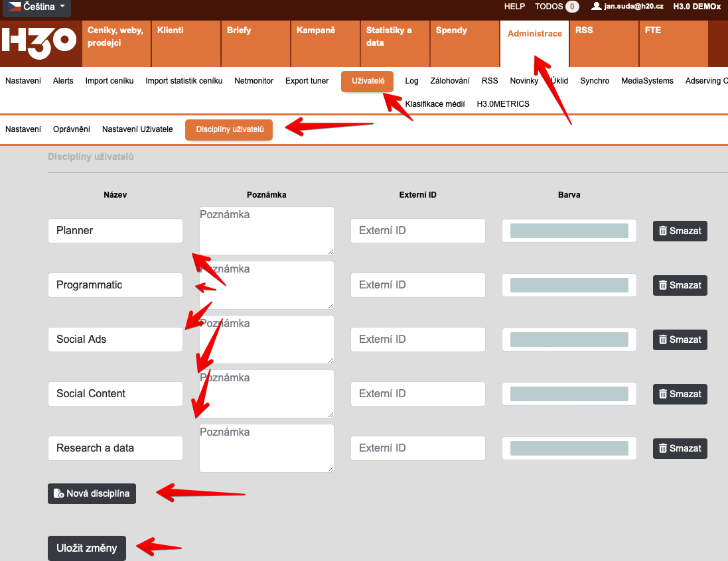The height and width of the screenshot is (561, 728).
Task: Remove the Research a data discipline
Action: pyautogui.click(x=680, y=448)
